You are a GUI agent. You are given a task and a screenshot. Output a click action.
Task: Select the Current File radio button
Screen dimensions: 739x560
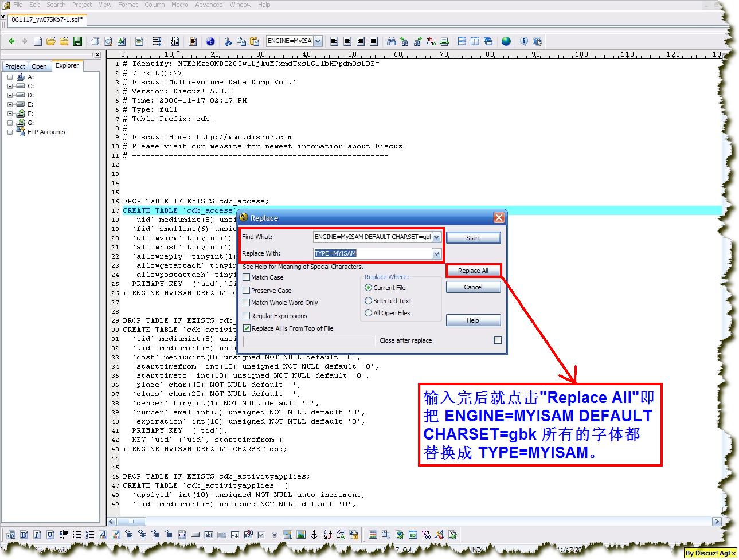(369, 288)
